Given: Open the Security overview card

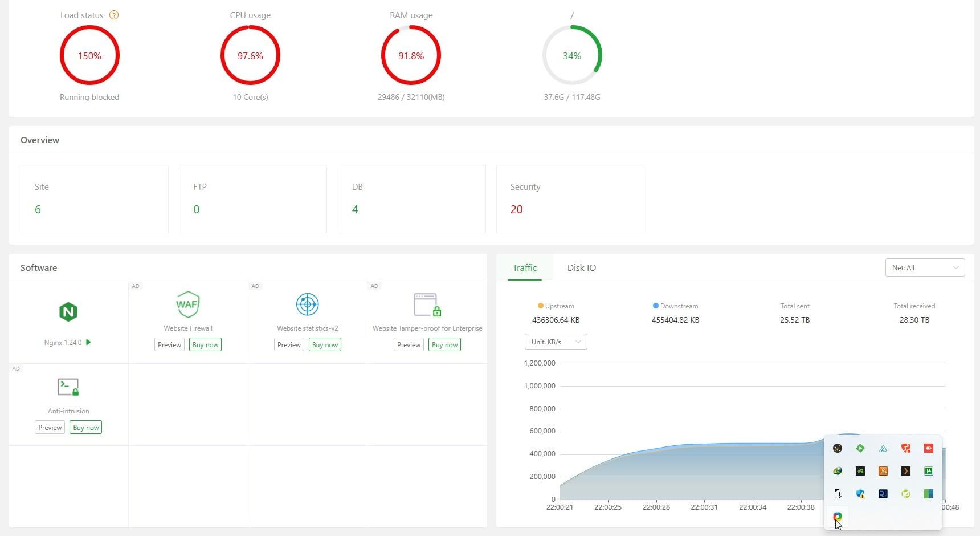Looking at the screenshot, I should point(570,199).
